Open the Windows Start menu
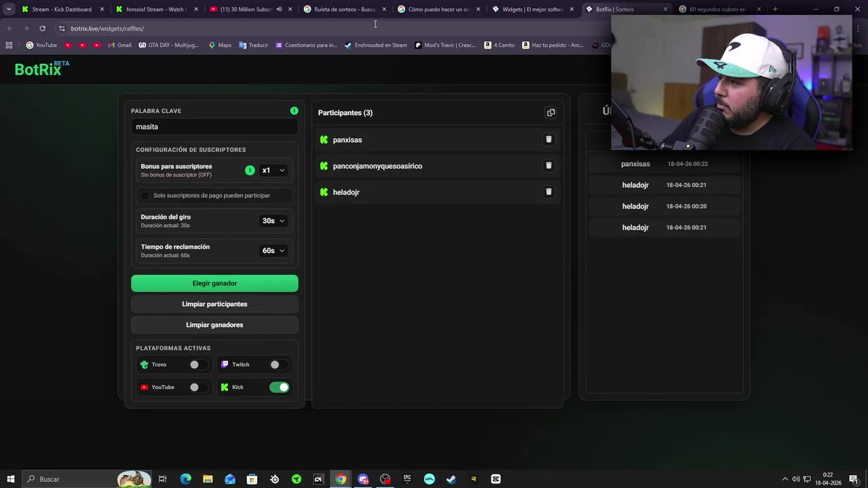This screenshot has height=488, width=868. click(11, 479)
